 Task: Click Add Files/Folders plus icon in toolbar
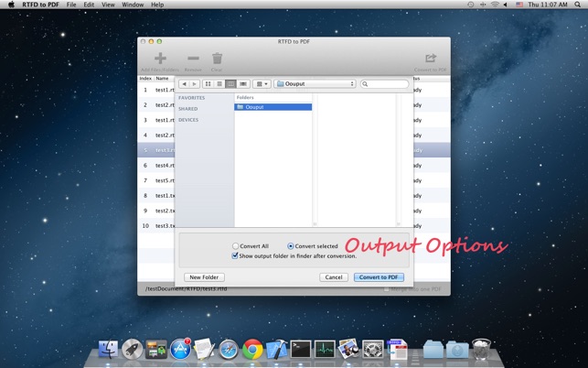160,59
